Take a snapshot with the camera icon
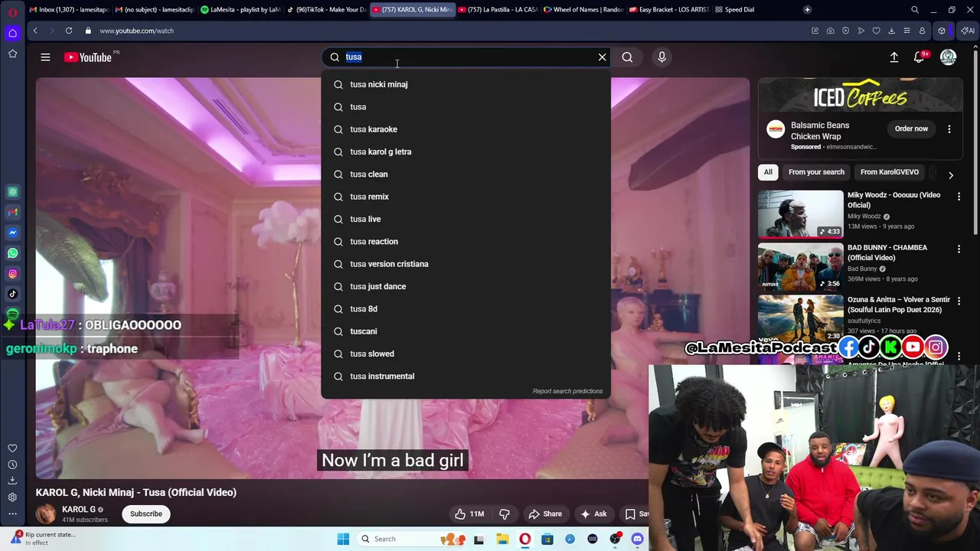980x551 pixels. point(830,31)
